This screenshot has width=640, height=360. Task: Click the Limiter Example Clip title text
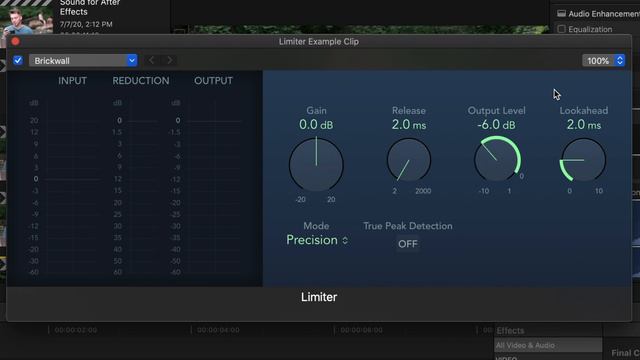coord(319,42)
